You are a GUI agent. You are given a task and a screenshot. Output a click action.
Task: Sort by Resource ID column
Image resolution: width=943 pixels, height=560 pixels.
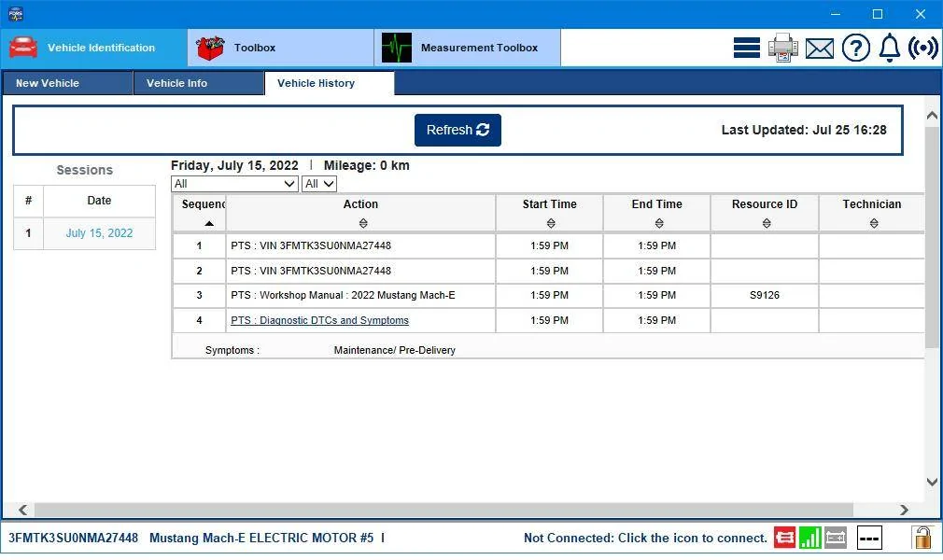(x=767, y=223)
